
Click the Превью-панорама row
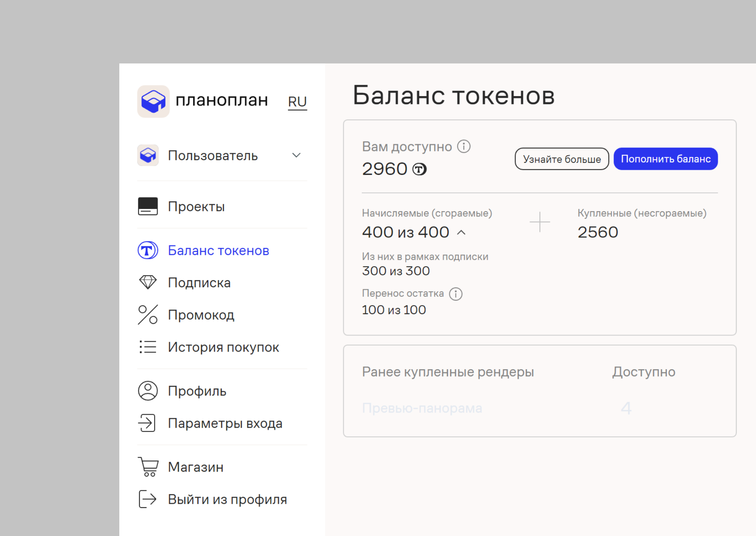[x=422, y=408]
